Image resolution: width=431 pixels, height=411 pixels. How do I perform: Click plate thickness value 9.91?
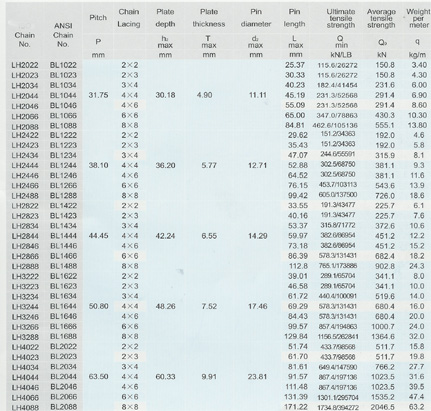point(209,377)
